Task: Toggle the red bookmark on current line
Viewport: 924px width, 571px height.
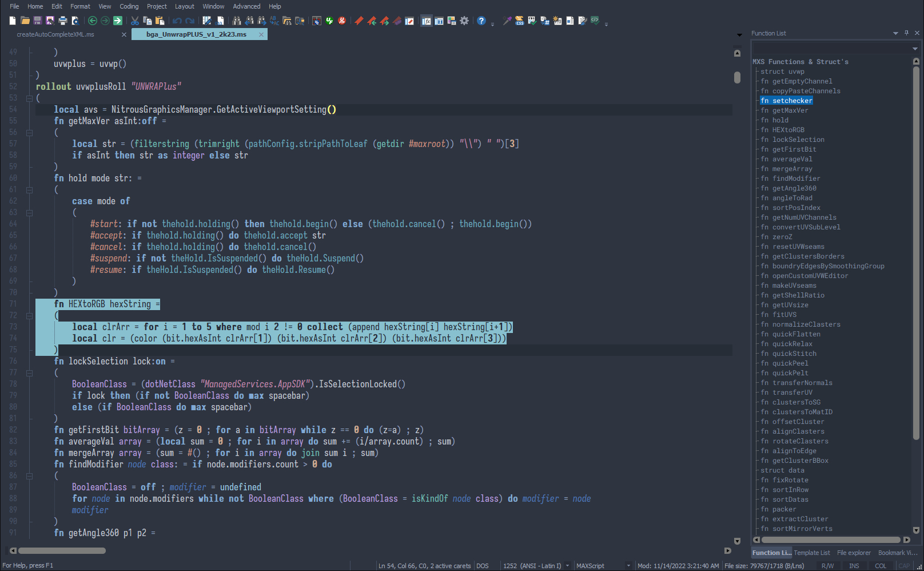Action: [x=359, y=21]
